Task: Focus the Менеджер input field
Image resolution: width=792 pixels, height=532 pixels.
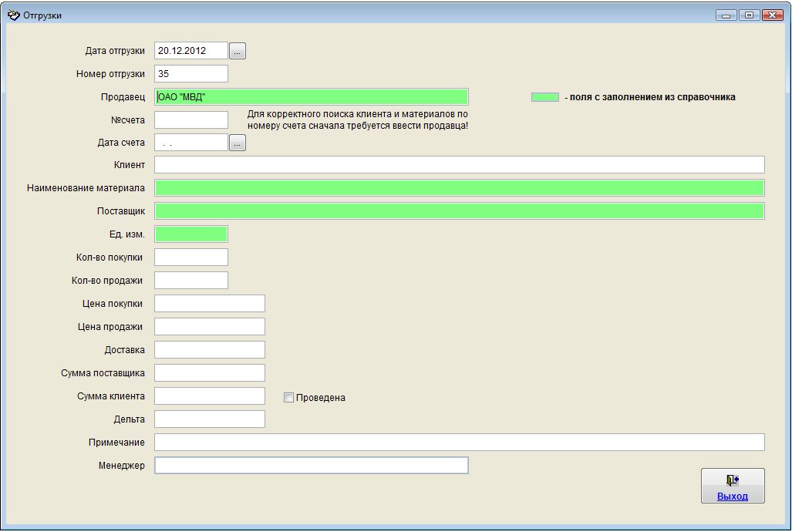Action: pos(311,466)
